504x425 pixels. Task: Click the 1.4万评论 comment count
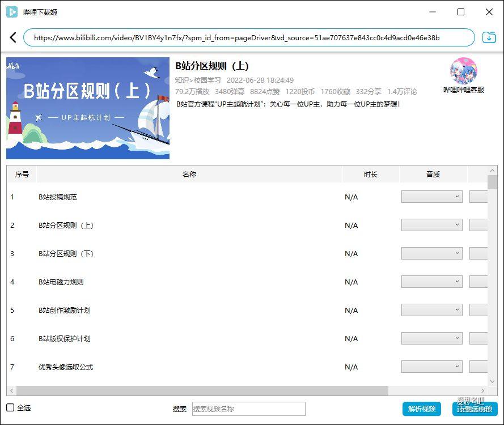pyautogui.click(x=402, y=92)
